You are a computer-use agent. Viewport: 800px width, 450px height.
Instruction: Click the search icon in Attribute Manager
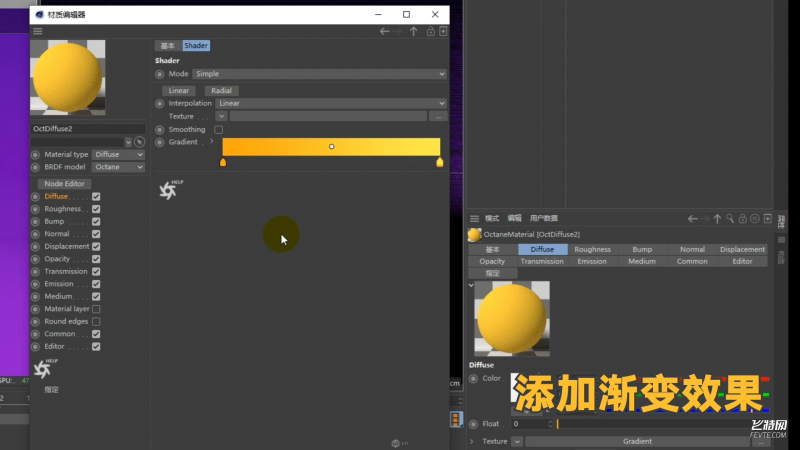730,218
